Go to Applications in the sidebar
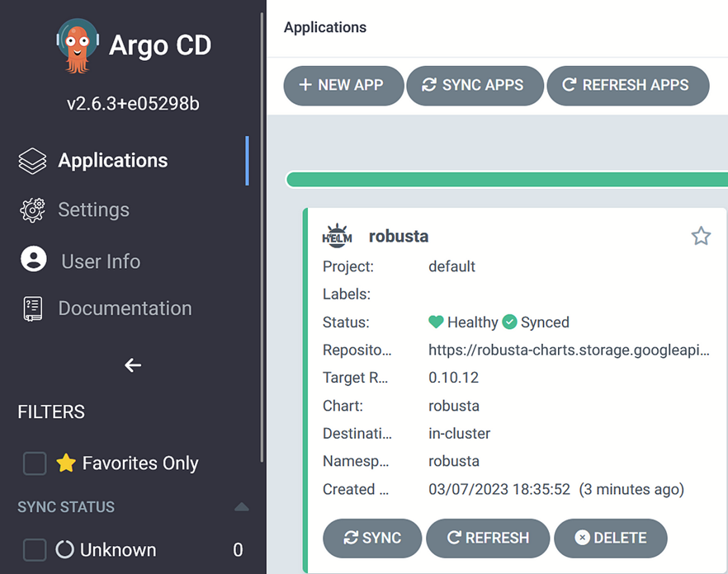 [113, 161]
